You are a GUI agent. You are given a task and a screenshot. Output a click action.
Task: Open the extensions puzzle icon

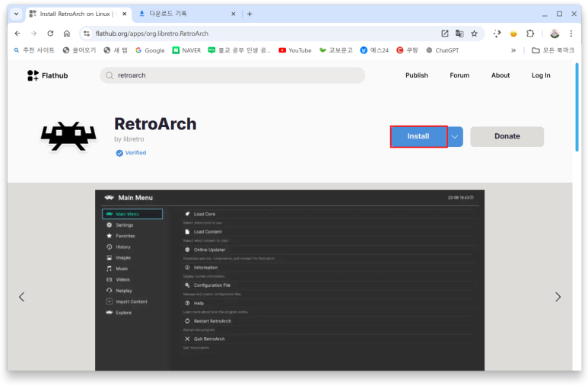pos(530,33)
